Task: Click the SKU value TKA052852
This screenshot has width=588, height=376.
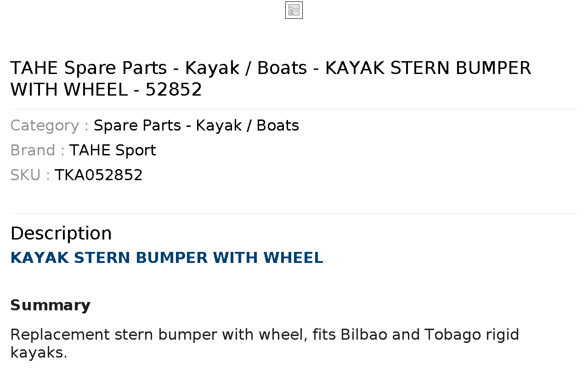Action: 99,175
